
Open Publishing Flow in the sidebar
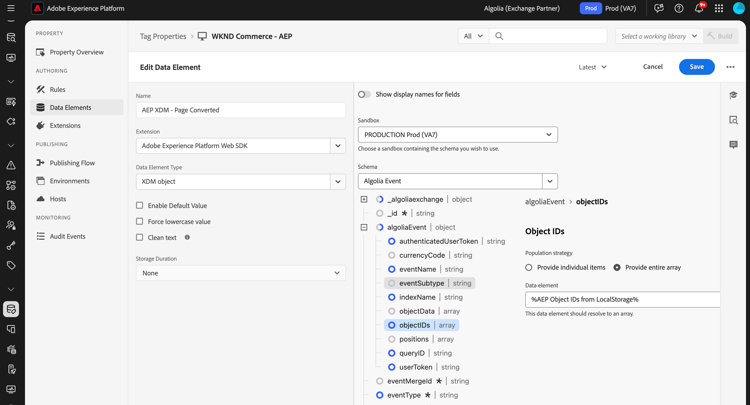(72, 163)
